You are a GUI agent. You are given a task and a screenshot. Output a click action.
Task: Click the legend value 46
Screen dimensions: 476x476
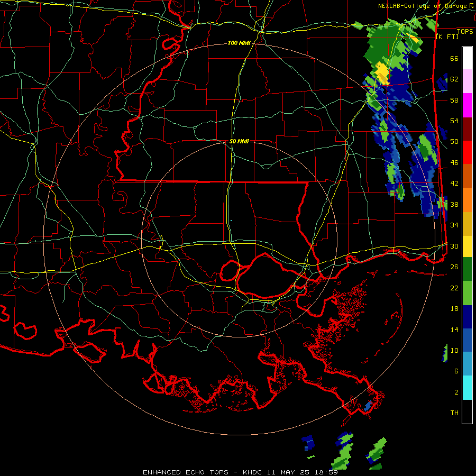454,163
